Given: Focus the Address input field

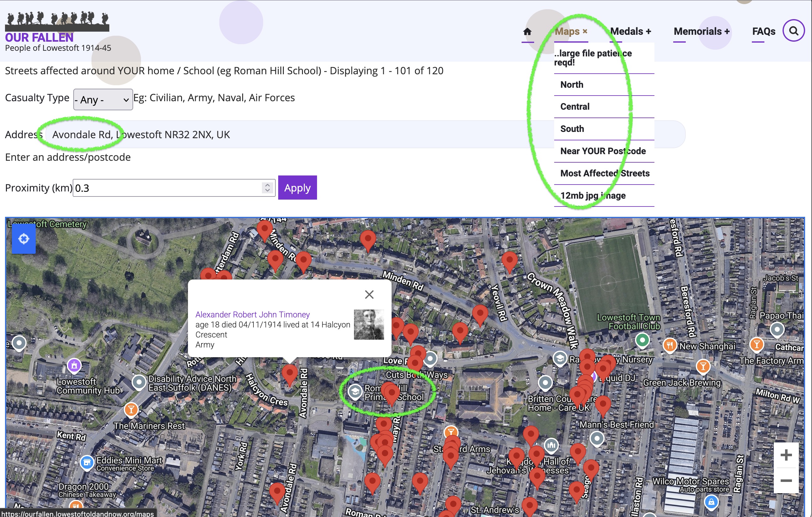Looking at the screenshot, I should [365, 134].
